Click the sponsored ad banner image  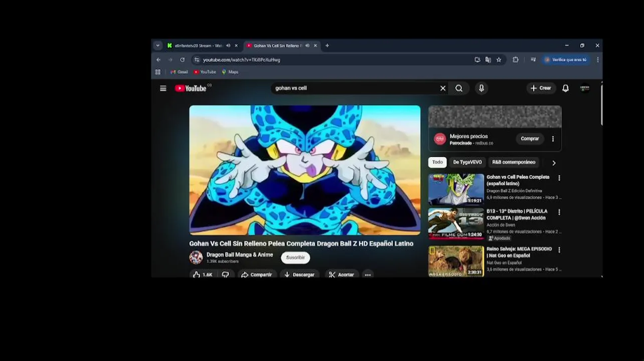point(495,117)
